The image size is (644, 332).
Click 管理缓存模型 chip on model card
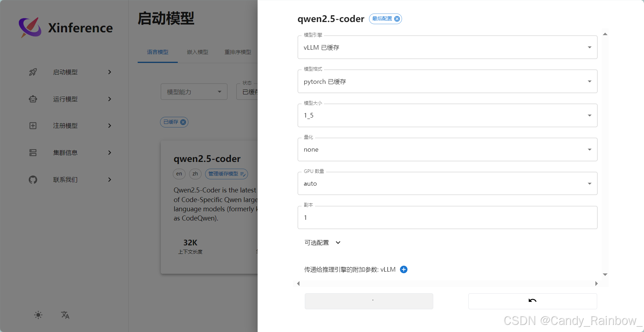tap(226, 174)
